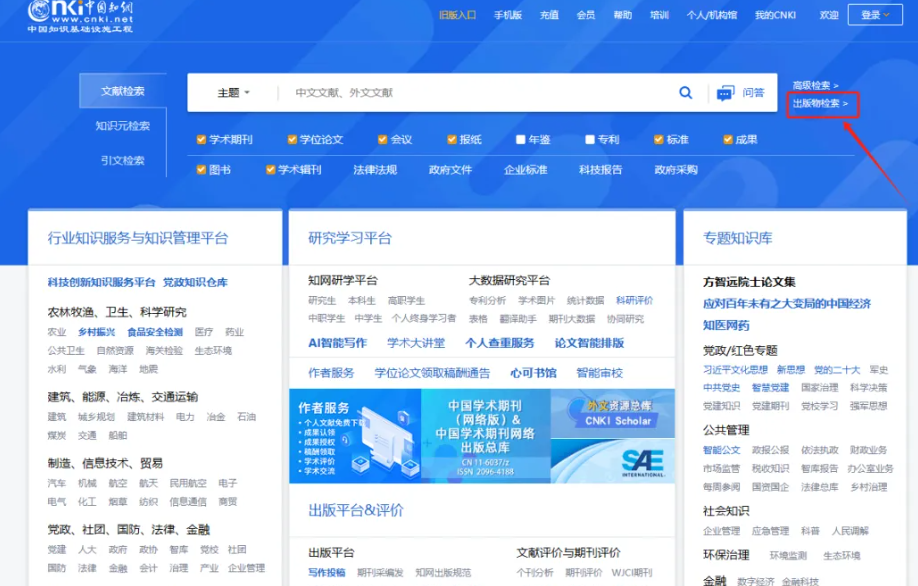Open 个人/机构馆 in top navigation
This screenshot has width=918, height=586.
coord(712,15)
